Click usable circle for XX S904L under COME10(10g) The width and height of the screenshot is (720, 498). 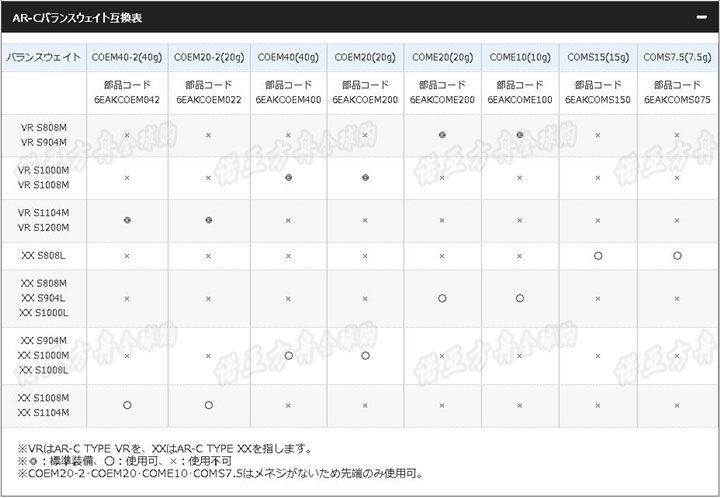pos(520,298)
